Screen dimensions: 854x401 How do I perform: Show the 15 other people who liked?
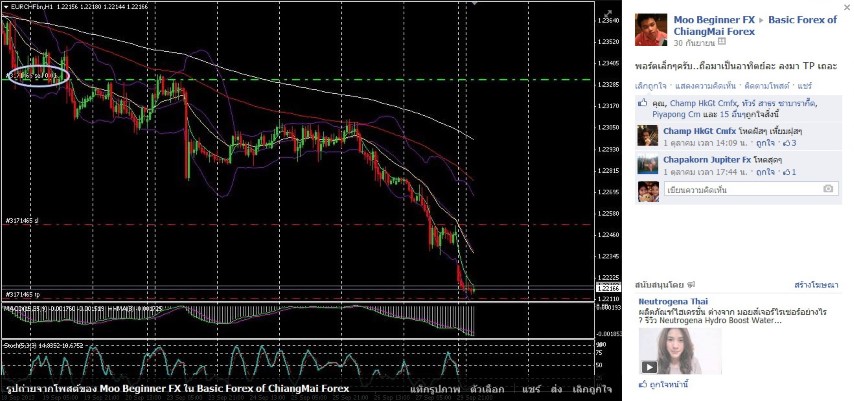pos(735,114)
